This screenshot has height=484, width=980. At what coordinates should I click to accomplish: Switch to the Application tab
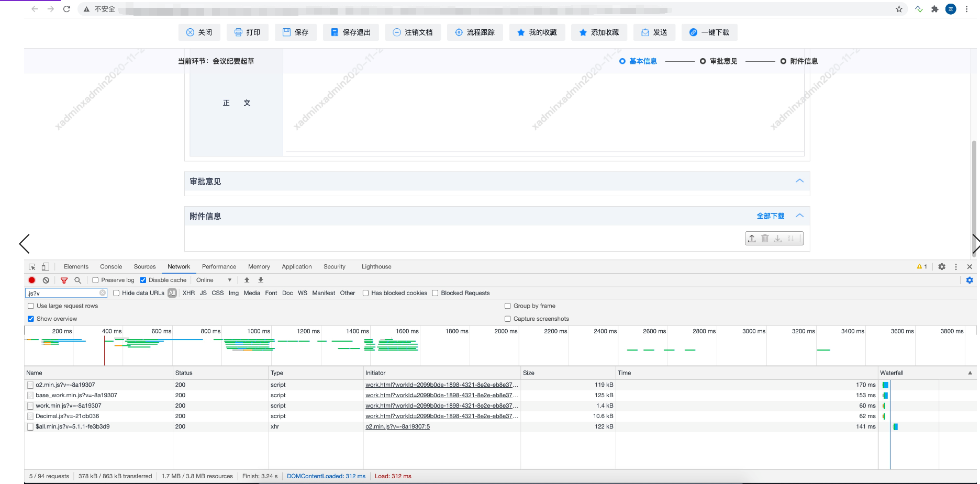(297, 267)
